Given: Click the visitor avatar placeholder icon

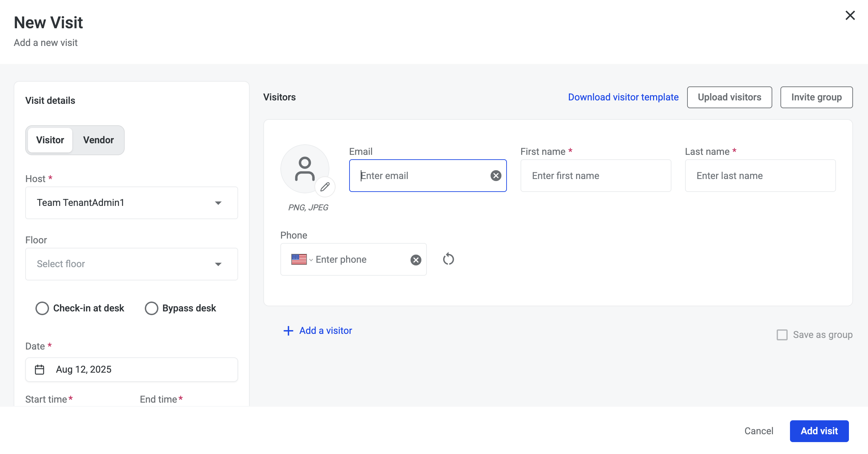Looking at the screenshot, I should coord(304,168).
